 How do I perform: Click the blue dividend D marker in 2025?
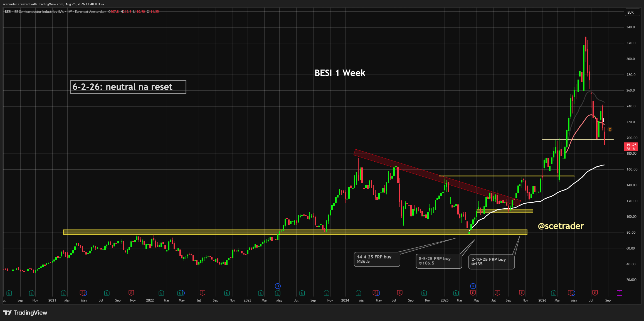click(x=473, y=286)
